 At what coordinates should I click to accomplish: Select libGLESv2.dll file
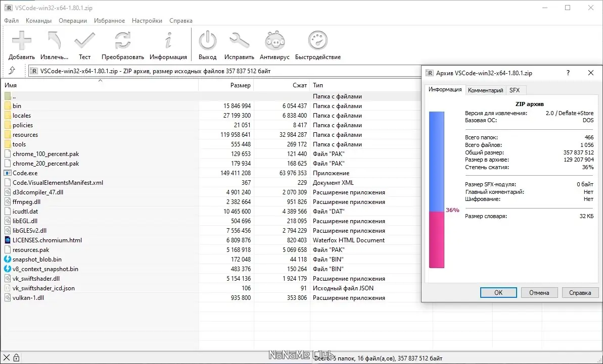click(x=30, y=231)
